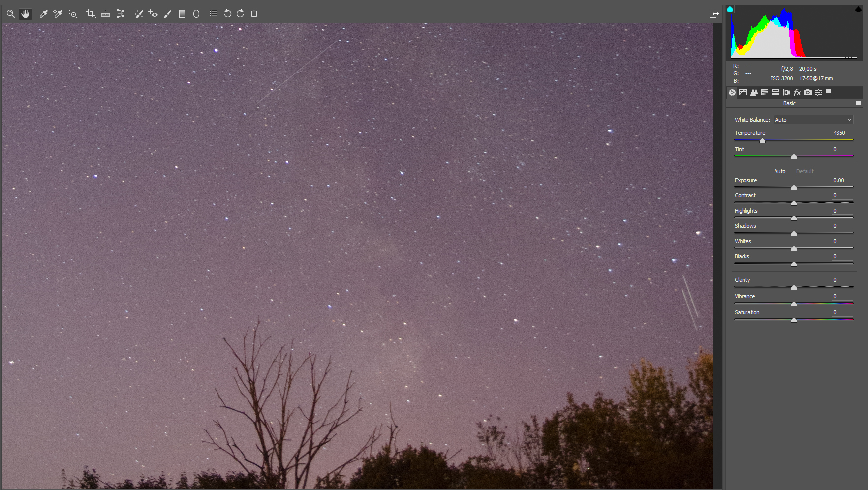Select the Graduated Filter tool
The width and height of the screenshot is (868, 490).
tap(182, 14)
